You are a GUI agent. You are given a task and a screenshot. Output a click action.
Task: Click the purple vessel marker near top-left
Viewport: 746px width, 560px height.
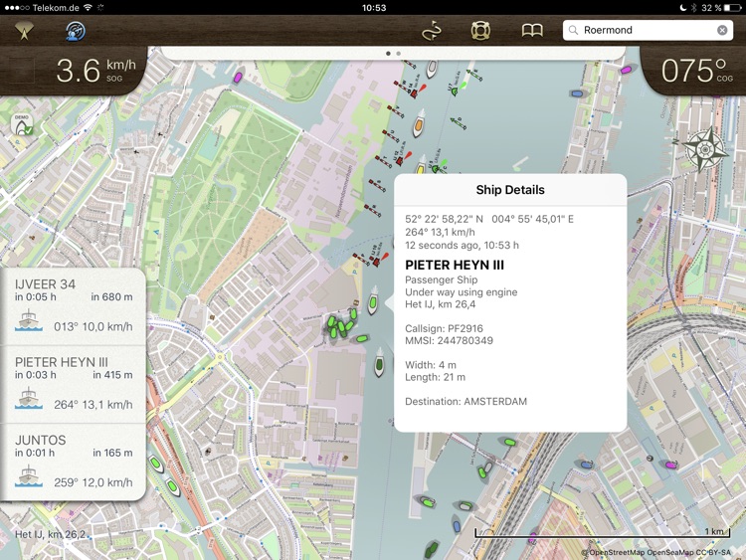(x=238, y=77)
